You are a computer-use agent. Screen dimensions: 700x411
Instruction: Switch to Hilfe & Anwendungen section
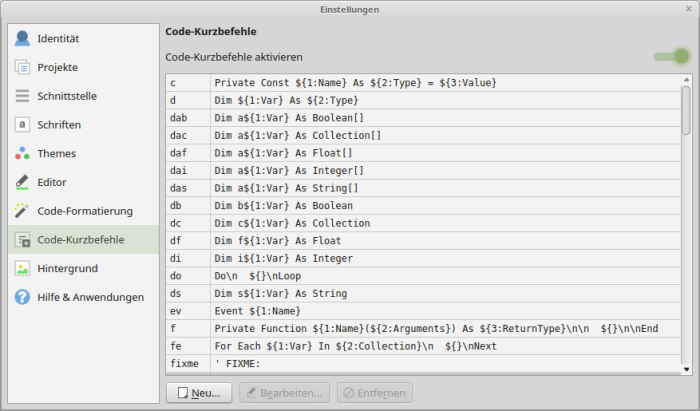pos(90,297)
